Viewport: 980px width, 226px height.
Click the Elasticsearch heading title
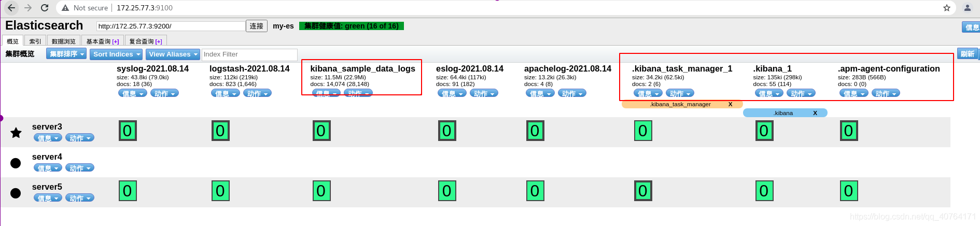(x=44, y=25)
